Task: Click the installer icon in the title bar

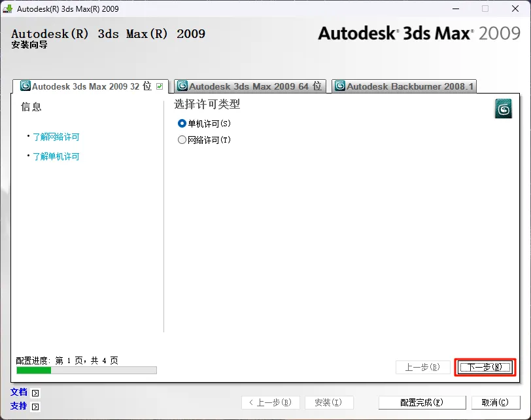Action: [8, 9]
